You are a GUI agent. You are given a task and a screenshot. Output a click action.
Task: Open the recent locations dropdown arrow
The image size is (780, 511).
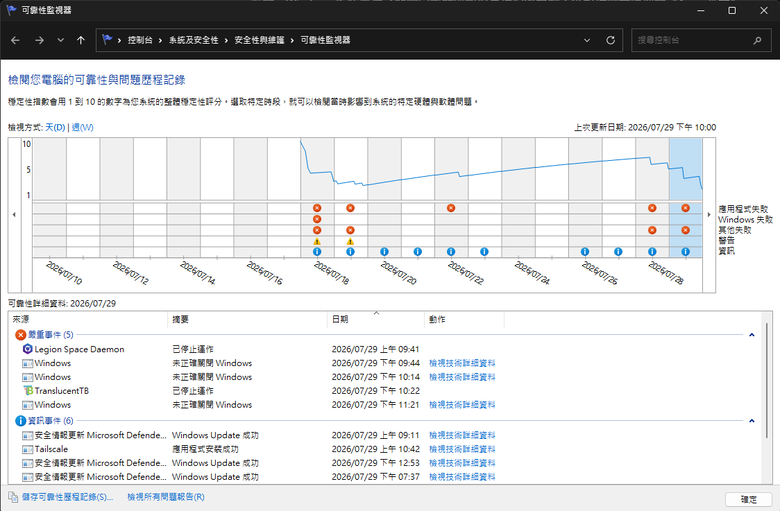tap(61, 40)
